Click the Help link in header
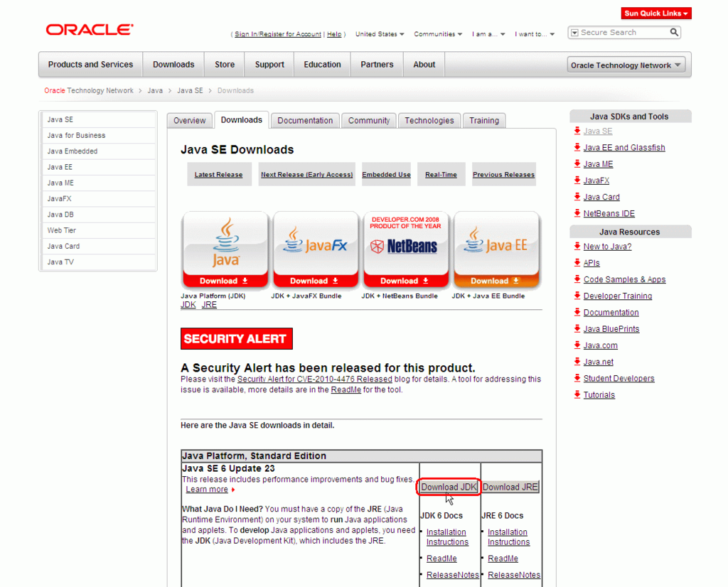Viewport: 728px width, 587px height. pos(334,34)
